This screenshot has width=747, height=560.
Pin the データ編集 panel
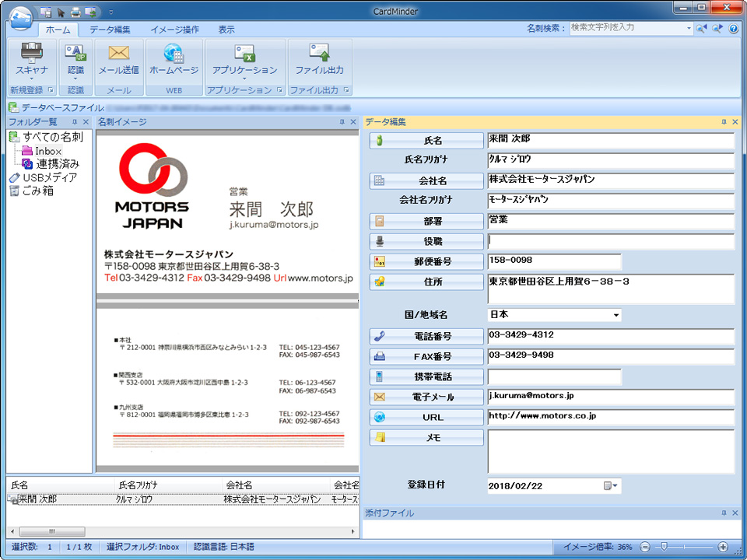point(724,122)
